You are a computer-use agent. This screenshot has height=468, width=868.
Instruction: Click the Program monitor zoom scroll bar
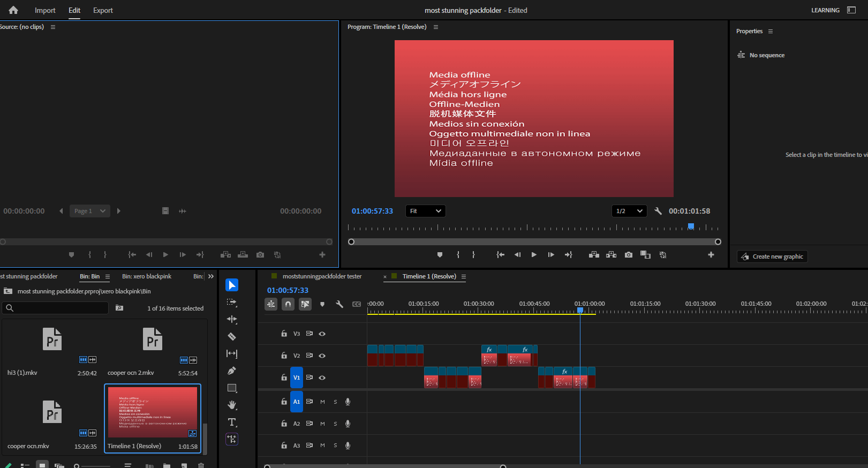(534, 242)
